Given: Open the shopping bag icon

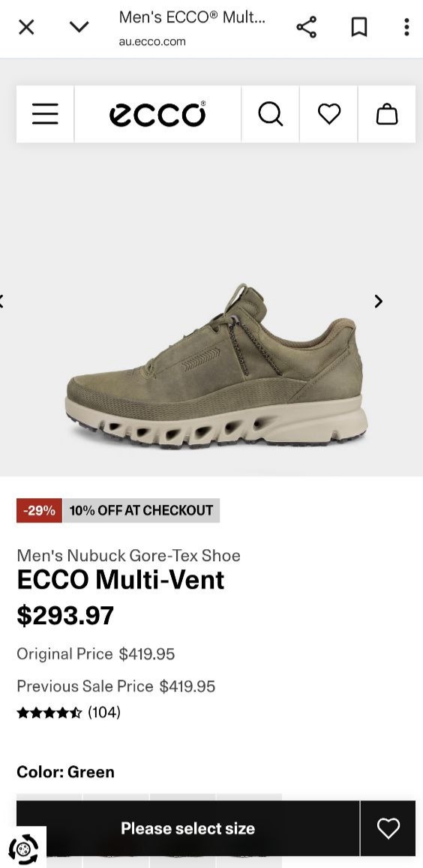Looking at the screenshot, I should click(387, 114).
